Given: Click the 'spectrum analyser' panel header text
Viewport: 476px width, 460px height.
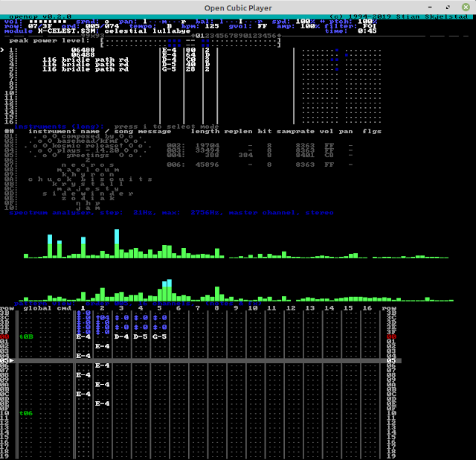Looking at the screenshot, I should 50,212.
